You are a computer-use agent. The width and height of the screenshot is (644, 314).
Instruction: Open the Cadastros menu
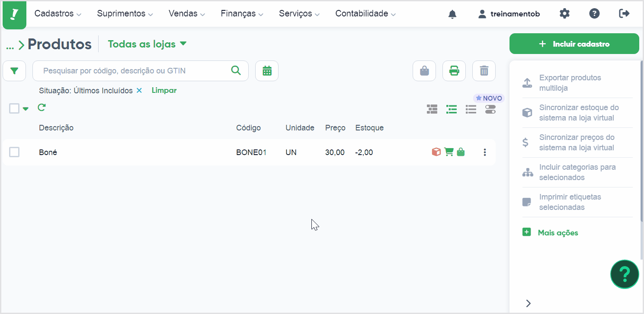point(58,14)
